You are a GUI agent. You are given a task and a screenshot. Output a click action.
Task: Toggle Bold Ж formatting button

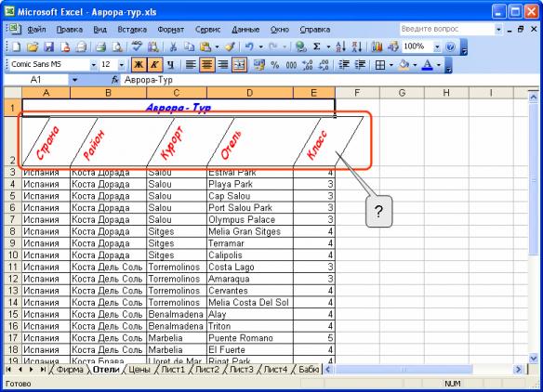coord(139,65)
